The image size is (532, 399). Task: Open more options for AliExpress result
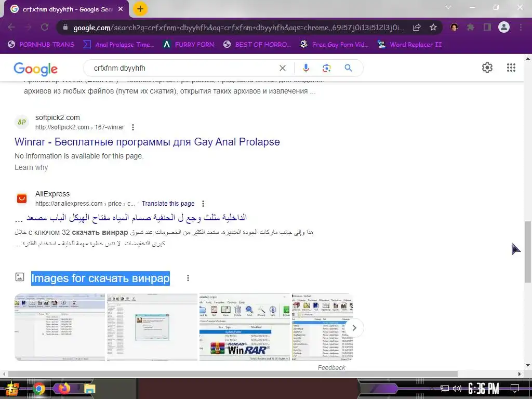tap(203, 204)
